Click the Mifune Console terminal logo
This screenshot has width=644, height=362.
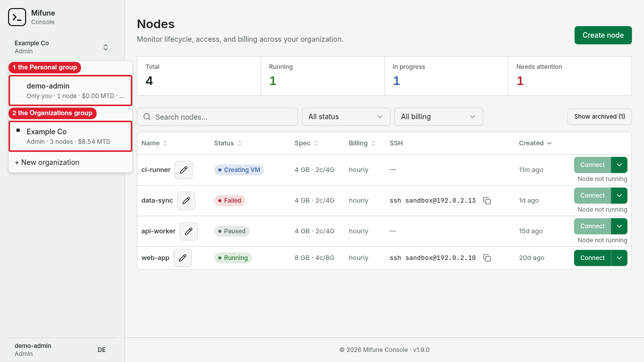(x=17, y=17)
